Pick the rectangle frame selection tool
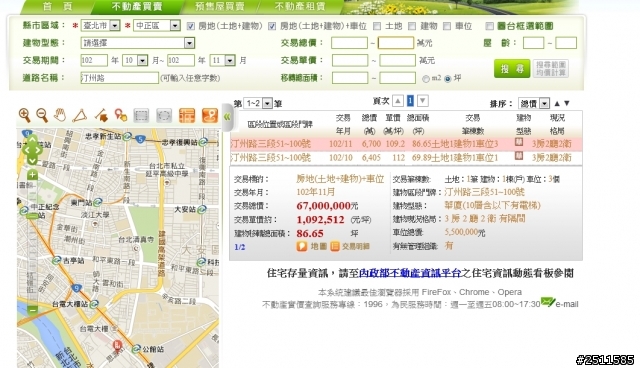This screenshot has height=368, width=640. point(141,115)
